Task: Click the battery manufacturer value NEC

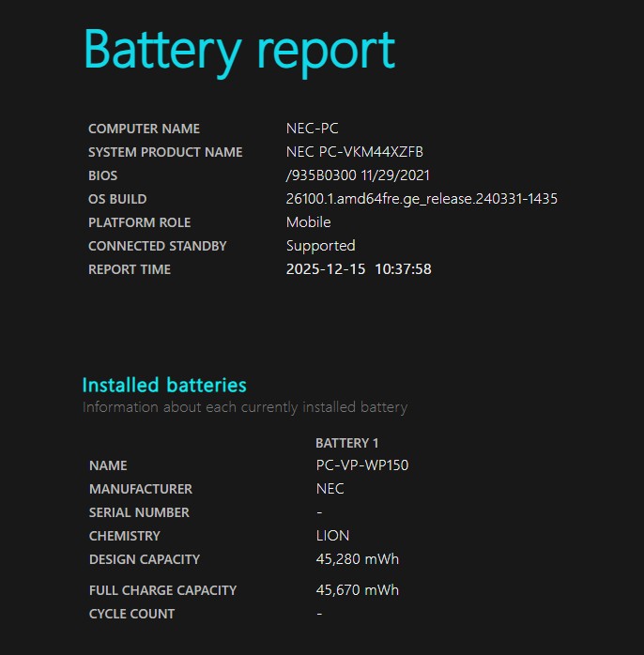Action: pyautogui.click(x=330, y=489)
